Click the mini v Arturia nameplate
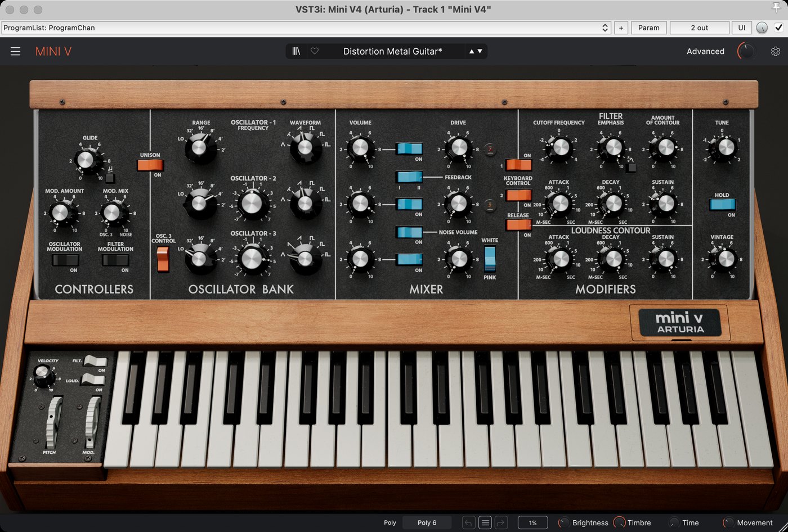788x532 pixels. [680, 323]
